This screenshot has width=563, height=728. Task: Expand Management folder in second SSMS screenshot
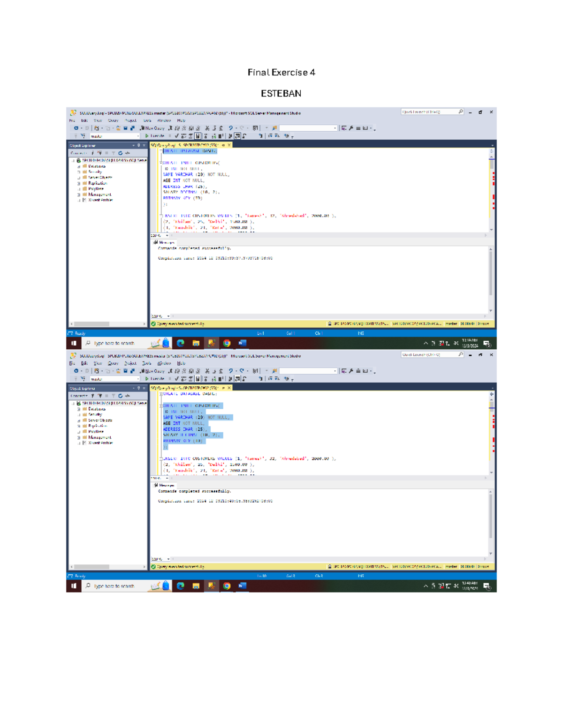(79, 437)
